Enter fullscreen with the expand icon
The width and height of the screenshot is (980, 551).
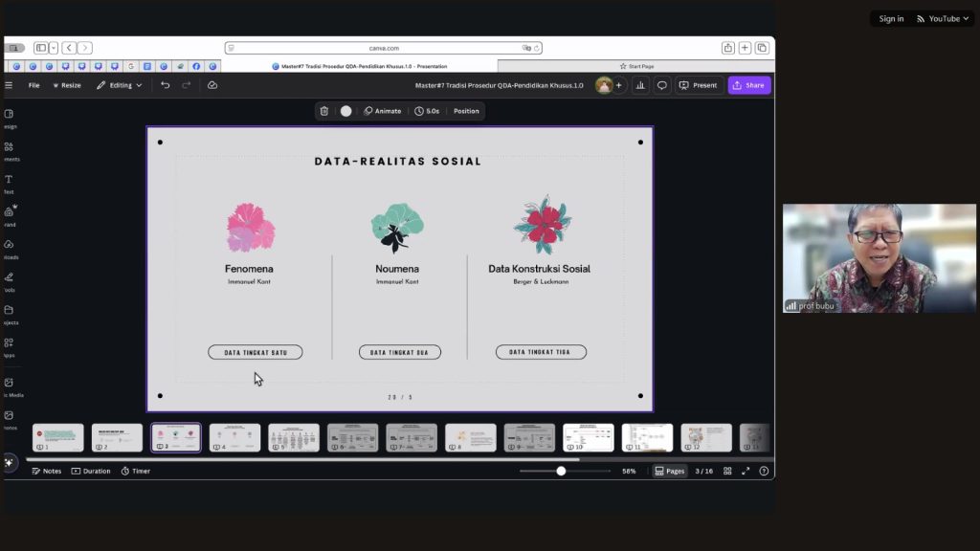pyautogui.click(x=746, y=471)
